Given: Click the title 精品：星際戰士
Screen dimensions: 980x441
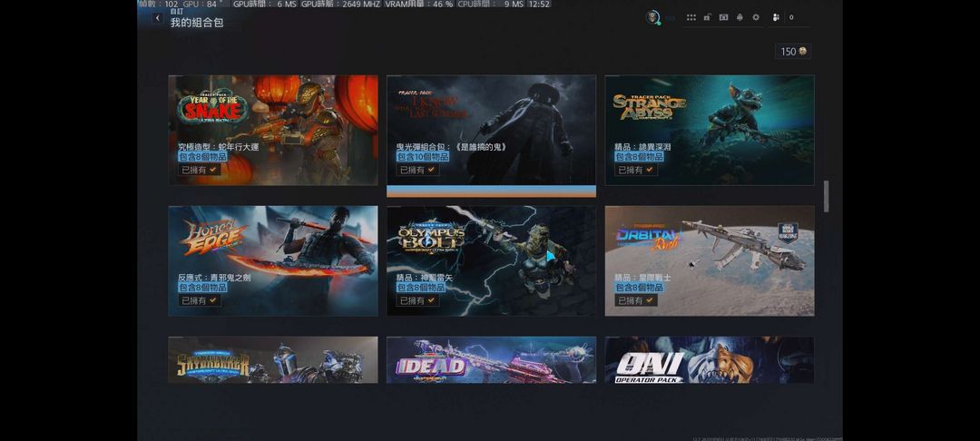Looking at the screenshot, I should click(642, 278).
